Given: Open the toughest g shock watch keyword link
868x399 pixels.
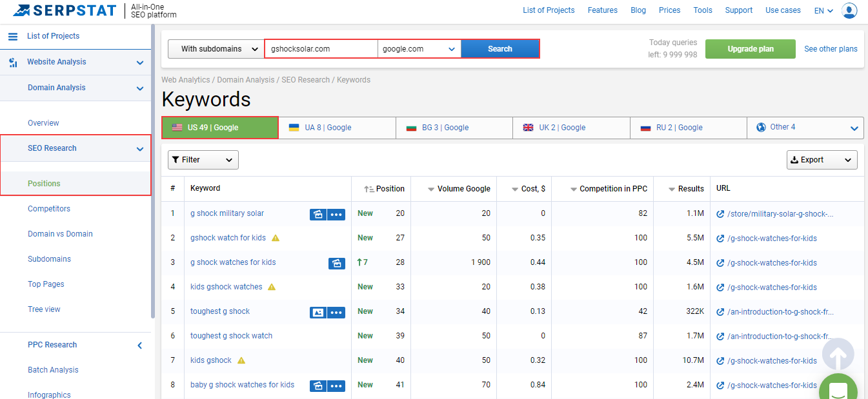Looking at the screenshot, I should pos(231,336).
